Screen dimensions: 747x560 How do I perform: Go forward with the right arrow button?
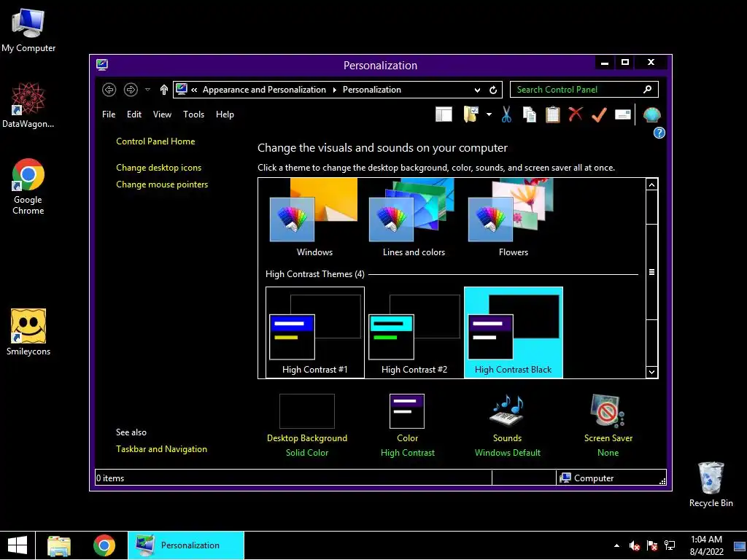[x=131, y=90]
